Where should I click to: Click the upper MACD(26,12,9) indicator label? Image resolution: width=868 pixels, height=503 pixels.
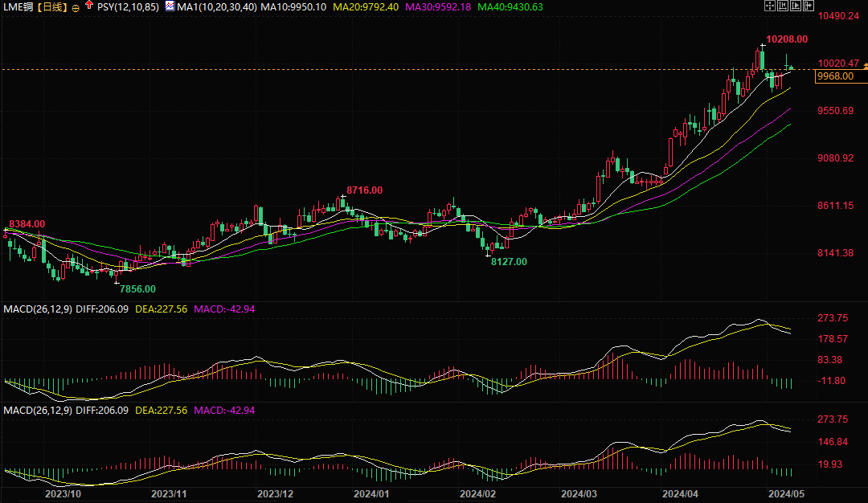pyautogui.click(x=38, y=309)
